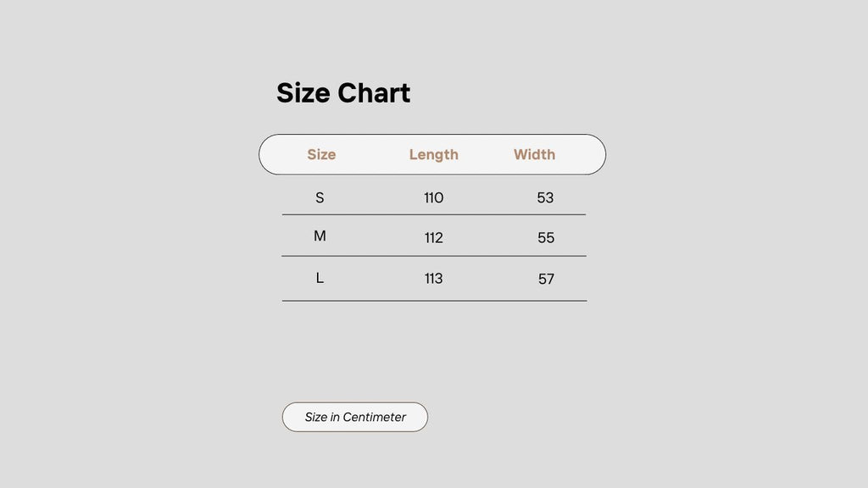Image resolution: width=868 pixels, height=488 pixels.
Task: Click the S size label
Action: (320, 197)
